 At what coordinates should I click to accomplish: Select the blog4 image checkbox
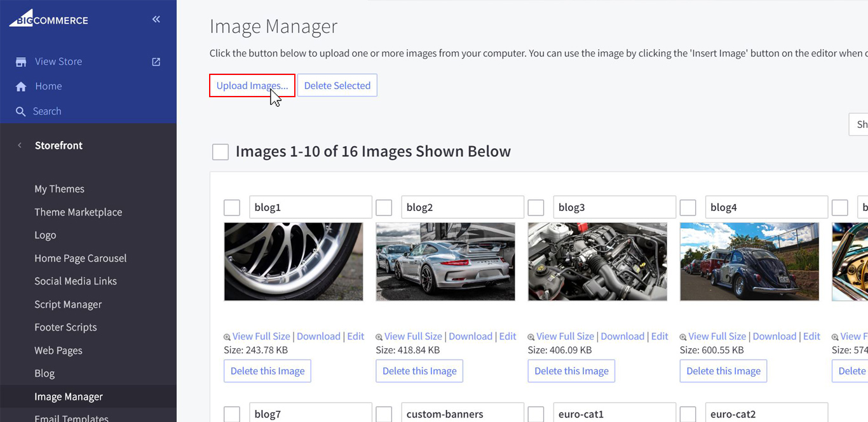click(688, 208)
